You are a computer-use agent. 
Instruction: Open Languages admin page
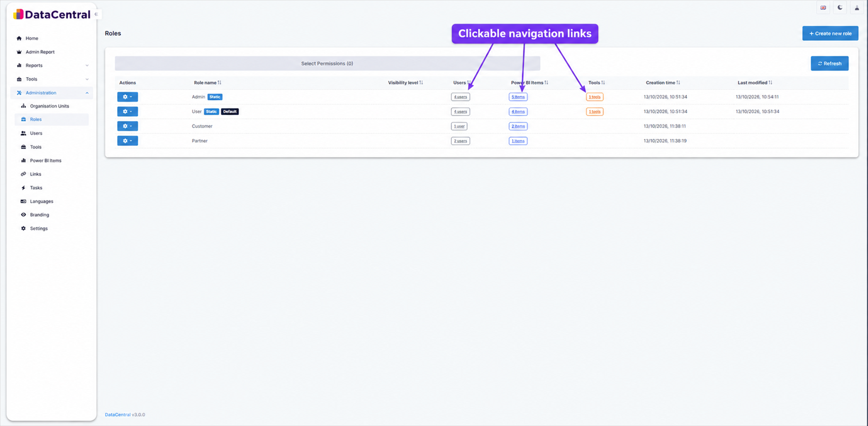pos(41,201)
